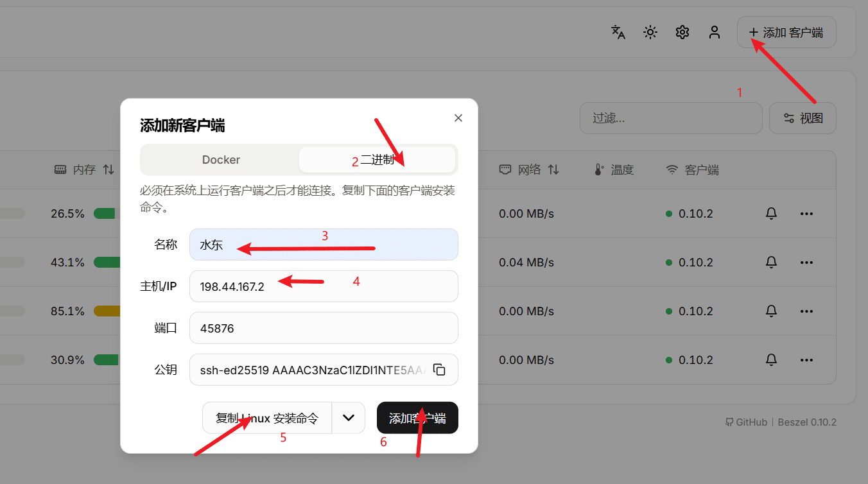Click the user account icon
868x484 pixels.
714,32
